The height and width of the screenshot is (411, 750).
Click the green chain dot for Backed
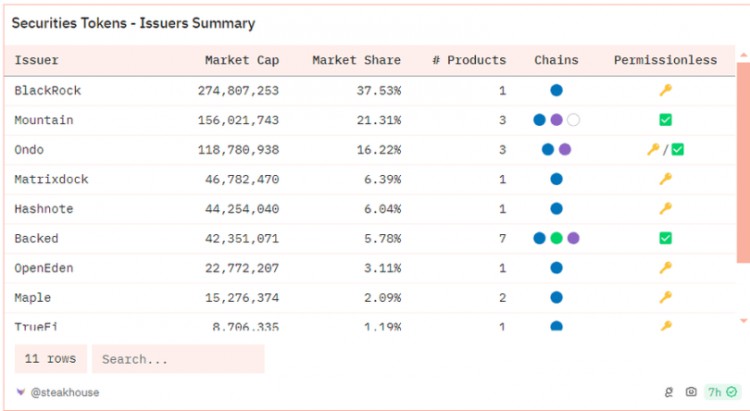click(556, 238)
